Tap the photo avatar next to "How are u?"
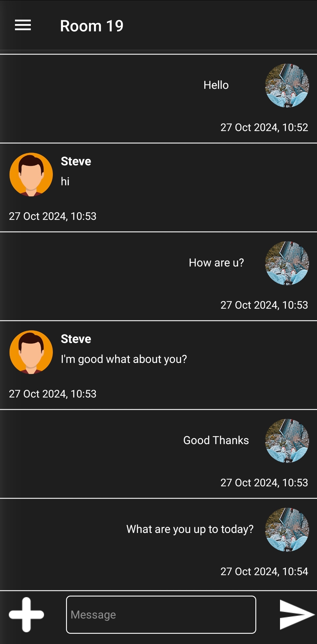 coord(287,263)
